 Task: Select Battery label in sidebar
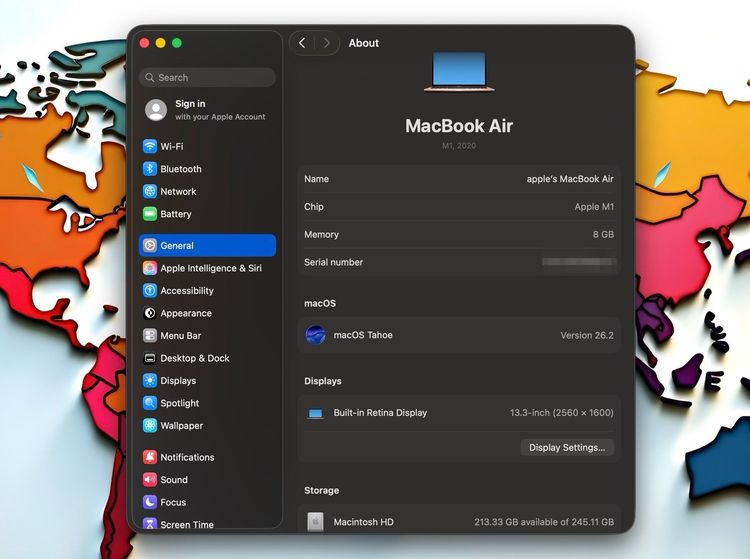coord(176,214)
